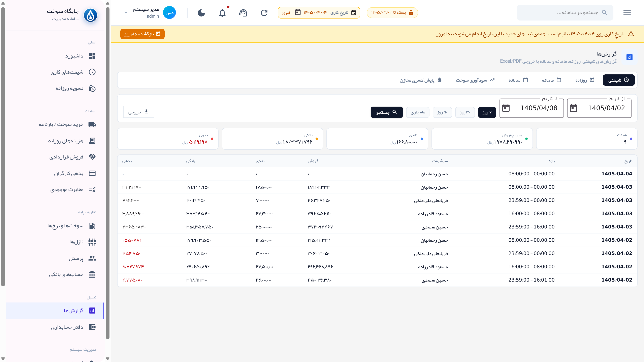Click the جستجو search button

point(386,112)
